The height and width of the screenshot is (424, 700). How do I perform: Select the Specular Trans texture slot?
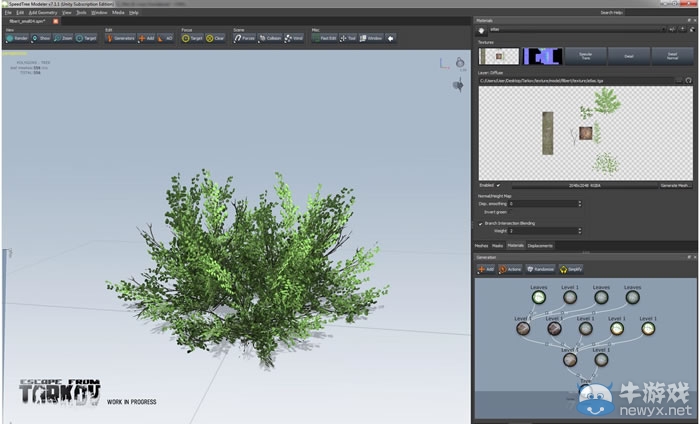(585, 56)
